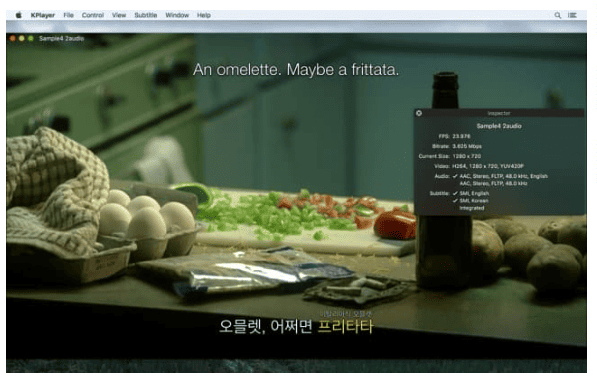
Task: Open the Subtitle menu
Action: 146,15
